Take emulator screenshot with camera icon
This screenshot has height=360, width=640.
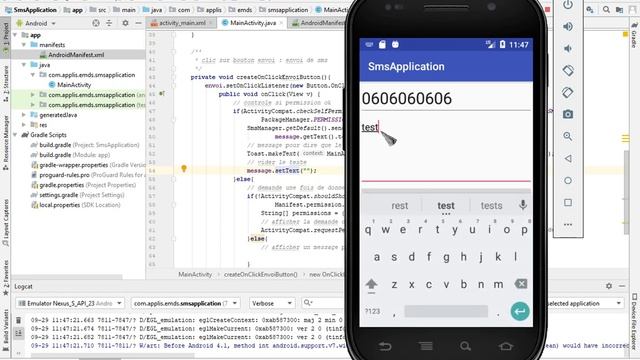[x=568, y=115]
